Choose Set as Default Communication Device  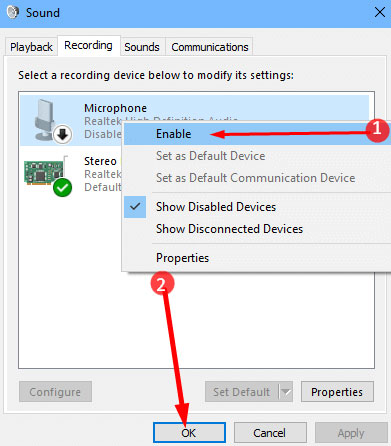coord(257,178)
